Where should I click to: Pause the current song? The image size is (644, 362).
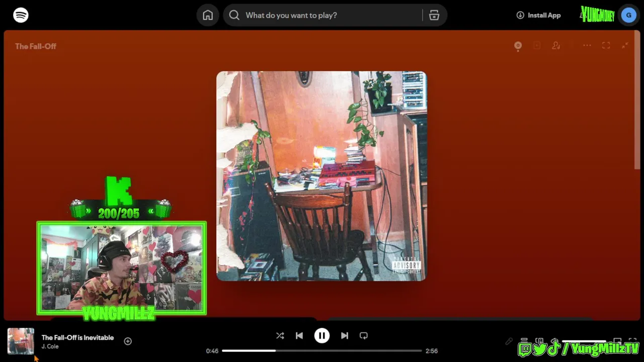tap(322, 335)
